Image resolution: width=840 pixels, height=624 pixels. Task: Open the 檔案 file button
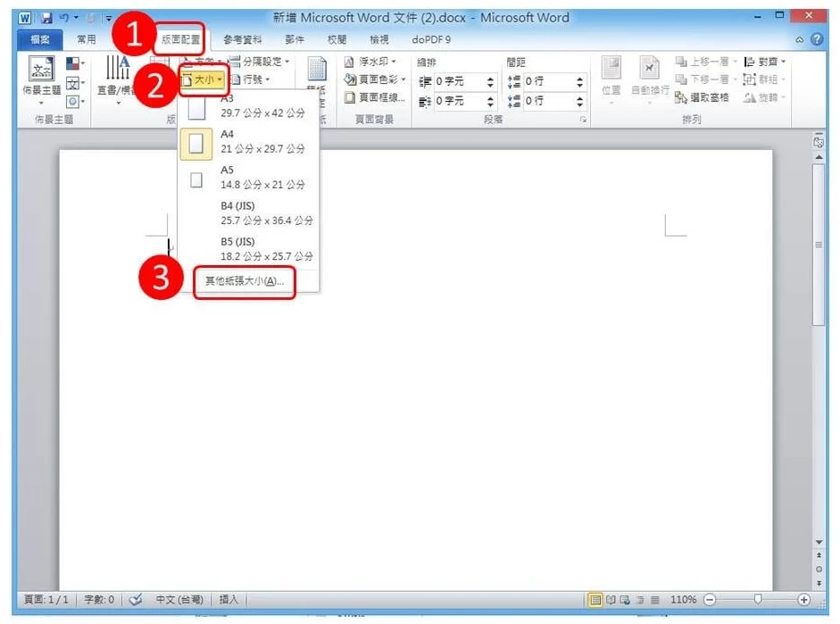pyautogui.click(x=40, y=40)
